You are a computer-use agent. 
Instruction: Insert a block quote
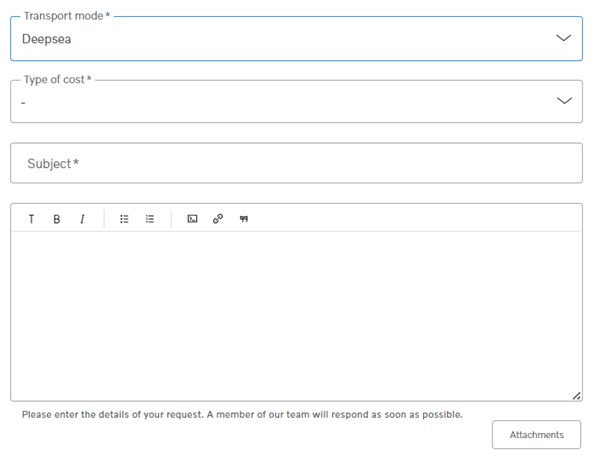(x=243, y=219)
